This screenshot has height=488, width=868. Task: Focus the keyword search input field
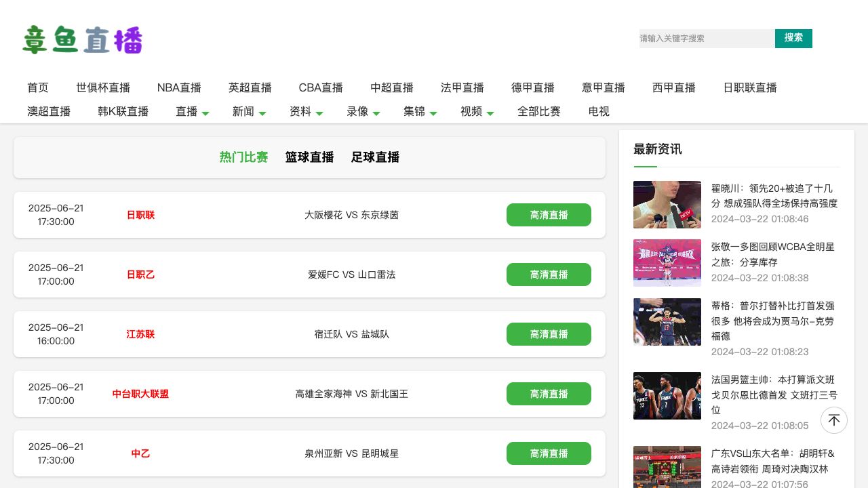click(x=707, y=39)
